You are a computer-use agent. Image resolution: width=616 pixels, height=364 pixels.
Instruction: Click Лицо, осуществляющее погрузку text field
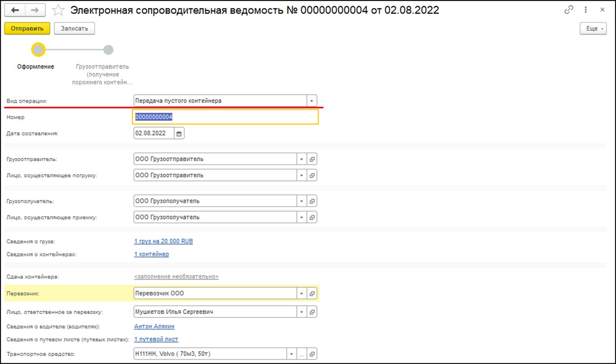[215, 175]
